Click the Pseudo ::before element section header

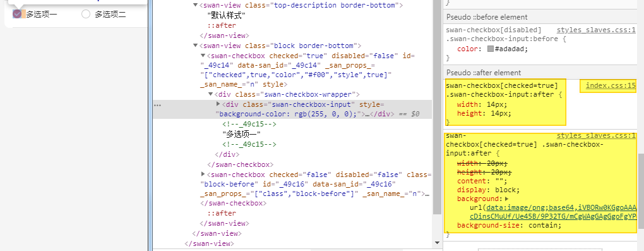pyautogui.click(x=544, y=17)
